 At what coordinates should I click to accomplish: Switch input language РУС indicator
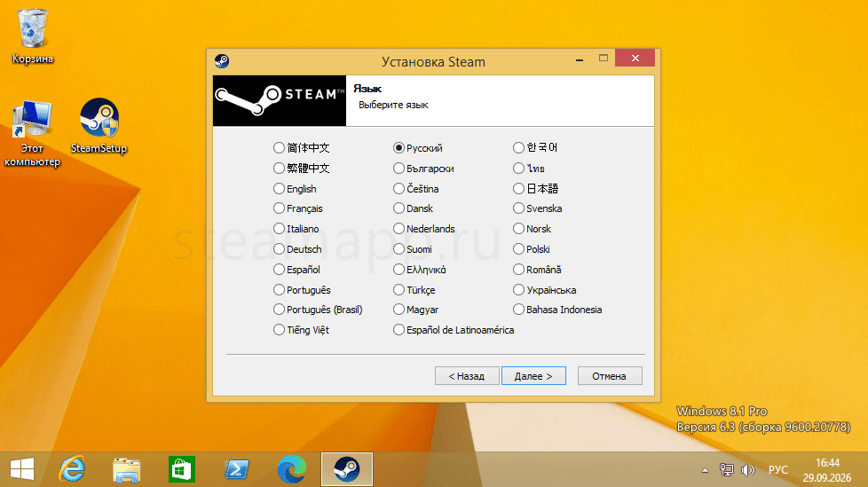click(777, 470)
